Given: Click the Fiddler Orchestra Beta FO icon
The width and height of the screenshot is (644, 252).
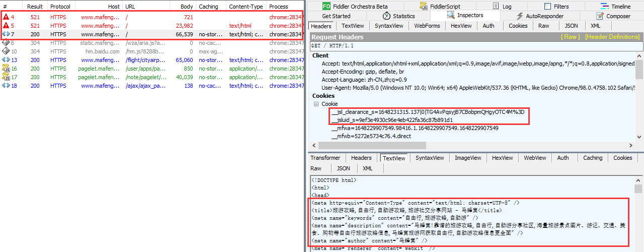Looking at the screenshot, I should (327, 6).
